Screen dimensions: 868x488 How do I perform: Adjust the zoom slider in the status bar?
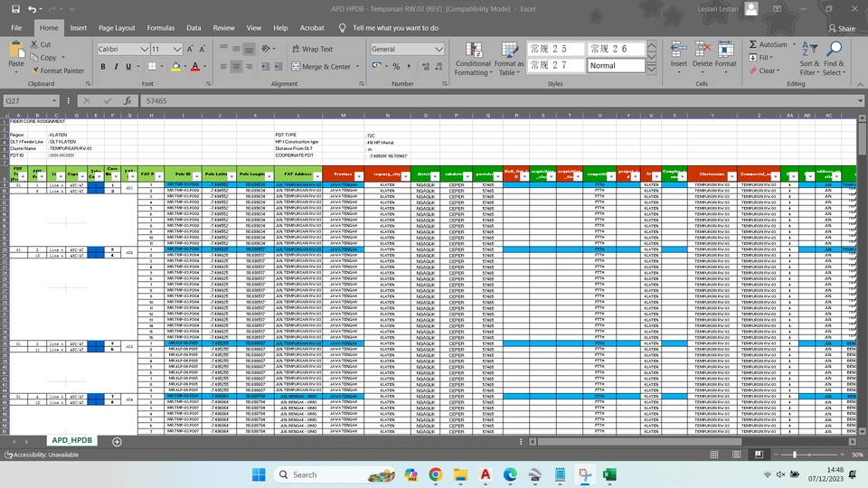(795, 455)
